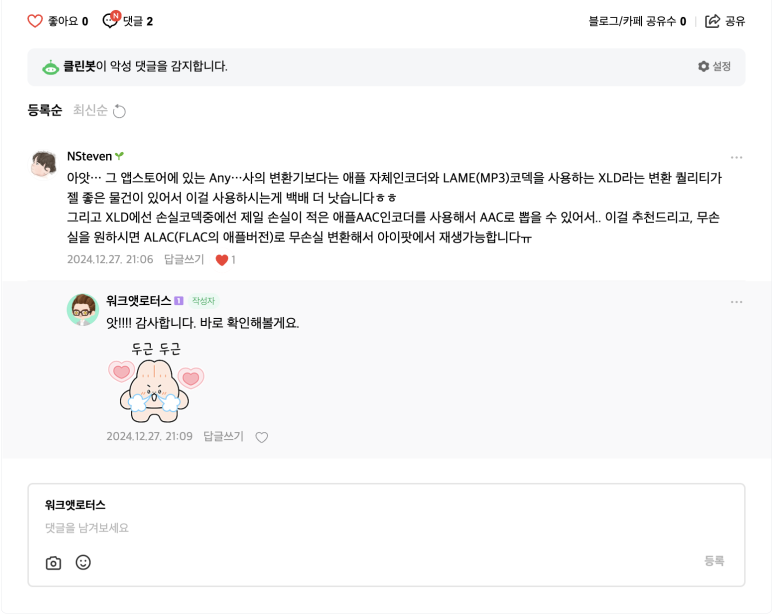
Task: Attach a photo using the camera icon
Action: [x=53, y=563]
